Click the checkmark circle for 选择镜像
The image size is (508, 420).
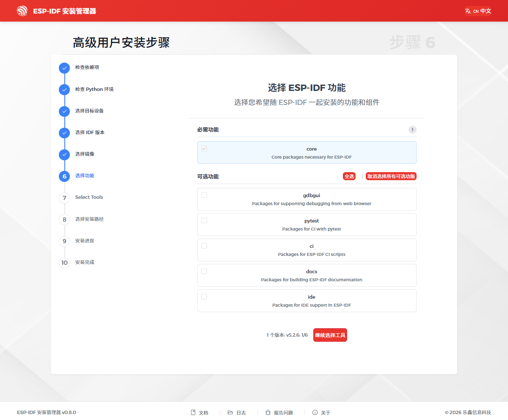(x=64, y=154)
